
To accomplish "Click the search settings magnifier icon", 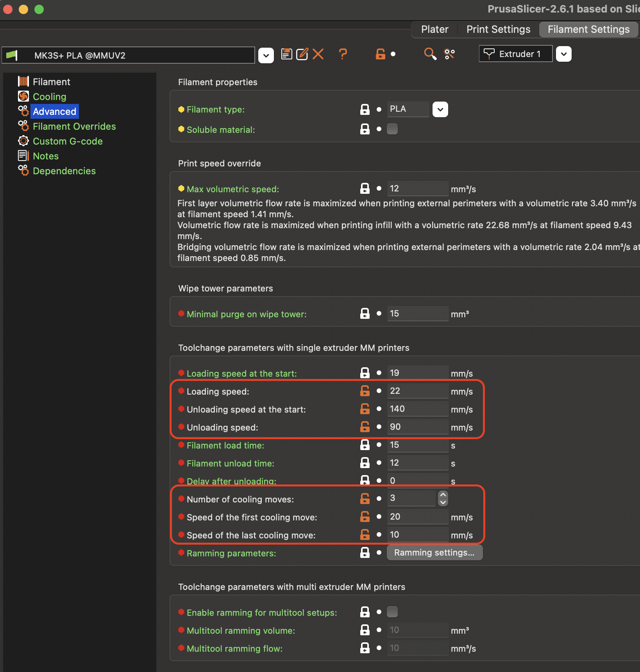I will coord(430,54).
